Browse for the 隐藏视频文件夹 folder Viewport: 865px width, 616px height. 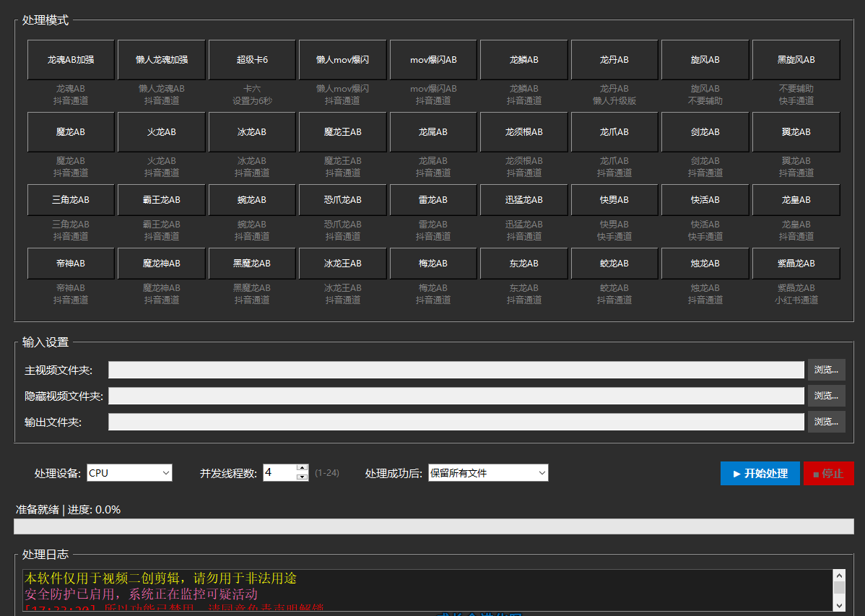[x=826, y=396]
